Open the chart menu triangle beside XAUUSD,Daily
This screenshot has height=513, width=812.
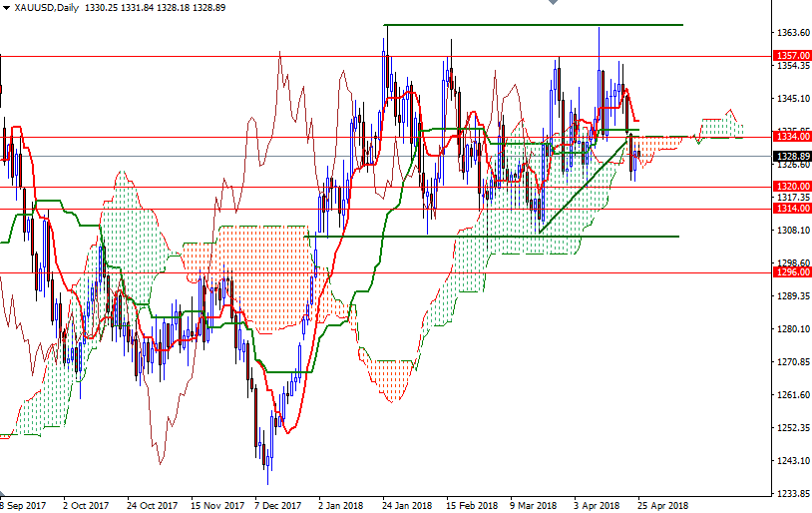7,7
